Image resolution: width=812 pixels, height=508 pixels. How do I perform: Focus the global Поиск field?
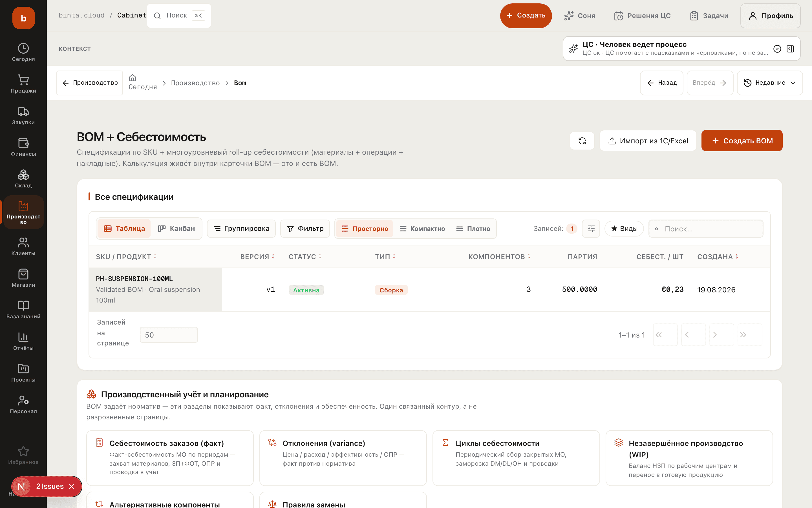pos(179,16)
